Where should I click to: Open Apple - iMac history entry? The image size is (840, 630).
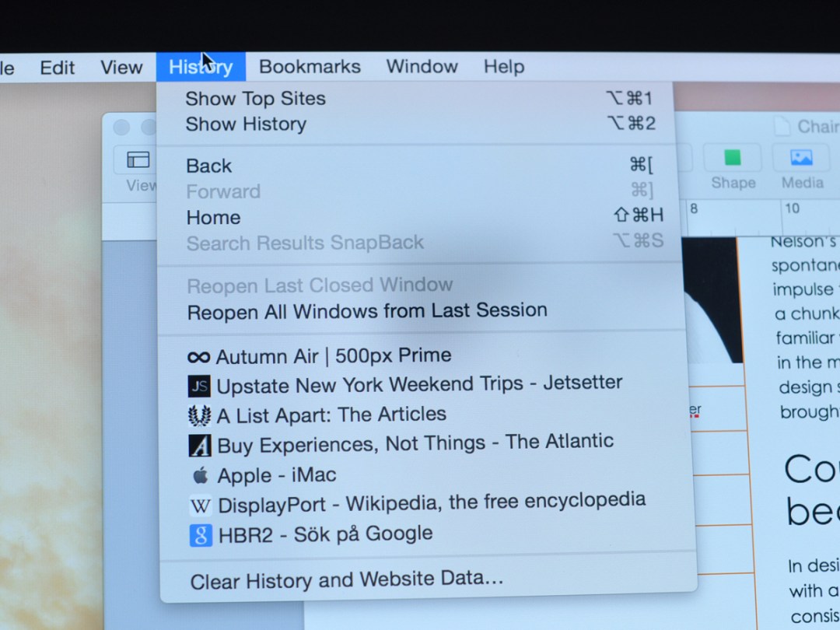(427, 475)
